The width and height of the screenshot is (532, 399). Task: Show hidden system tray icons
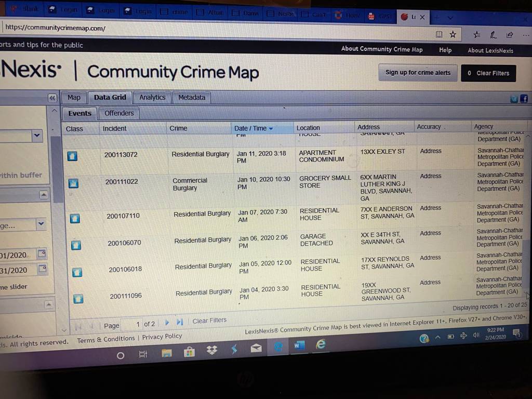(437, 337)
